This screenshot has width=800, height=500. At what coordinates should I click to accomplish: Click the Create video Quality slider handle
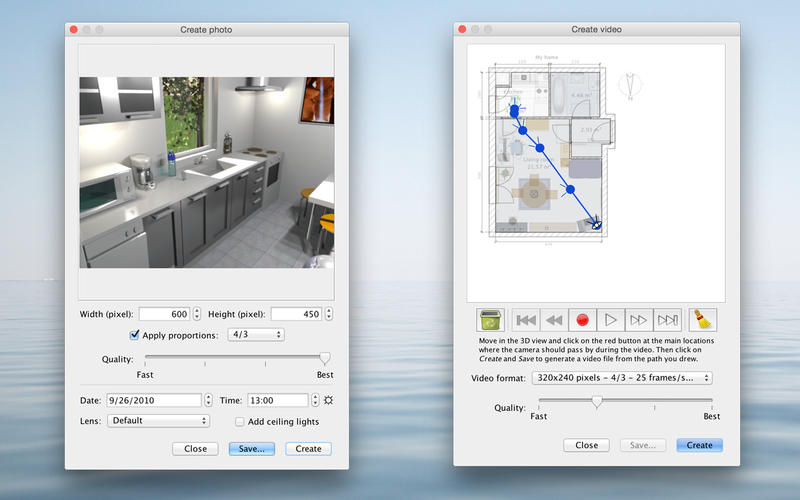597,402
